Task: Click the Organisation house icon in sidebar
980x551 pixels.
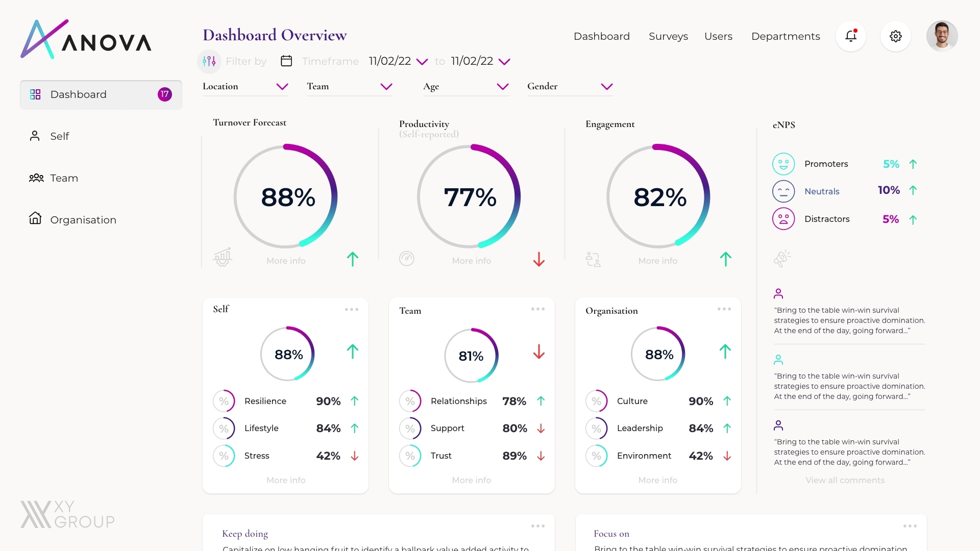Action: (x=35, y=219)
